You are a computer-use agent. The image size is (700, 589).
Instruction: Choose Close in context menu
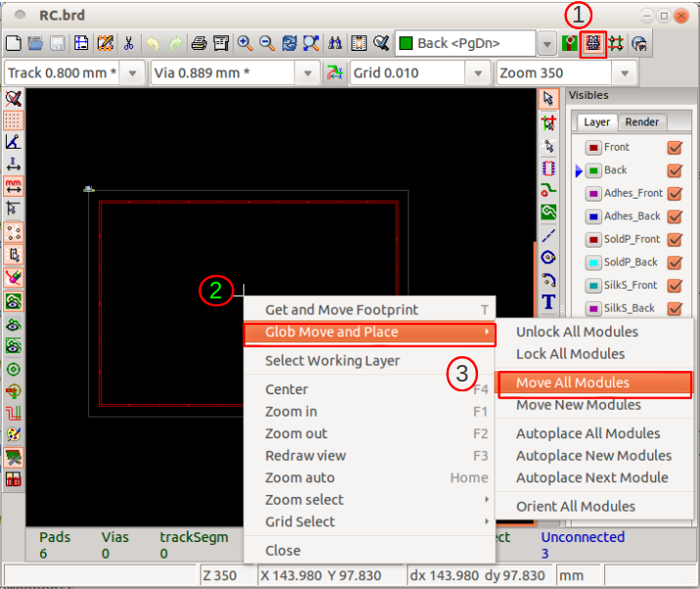tap(370, 551)
